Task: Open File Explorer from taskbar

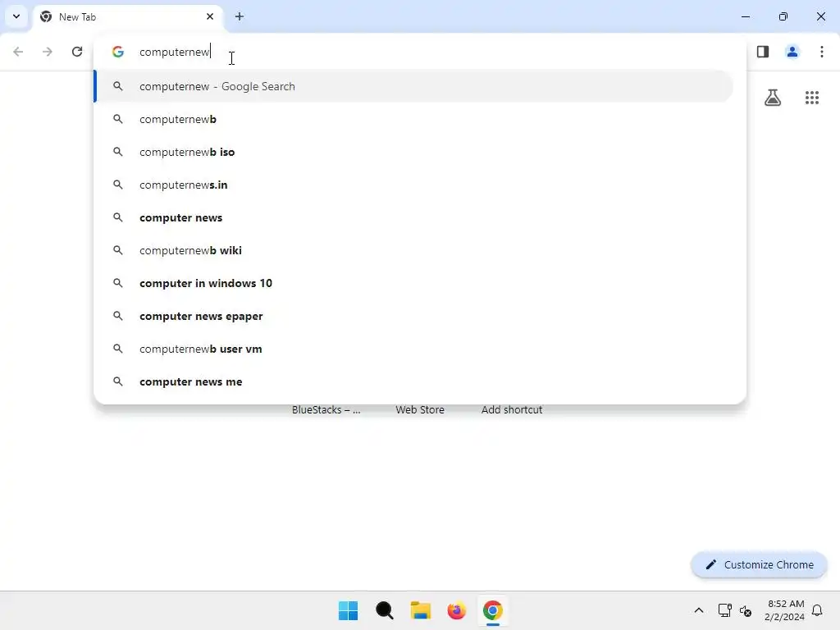Action: pos(421,610)
